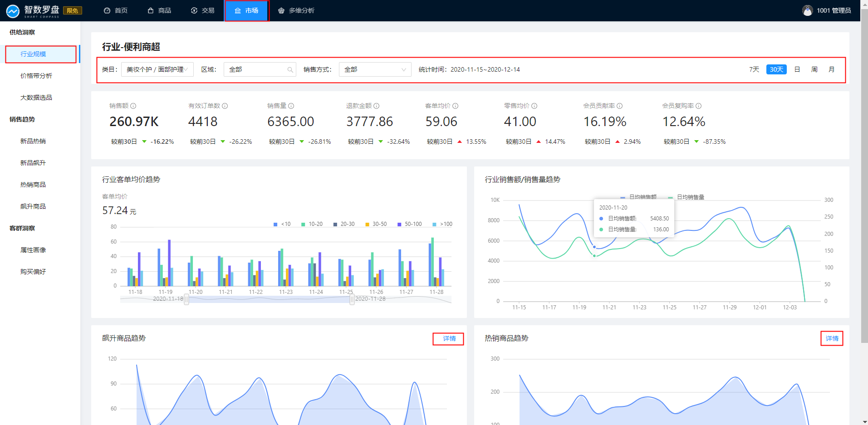
Task: Click the info icon beside 销售额
Action: point(133,106)
